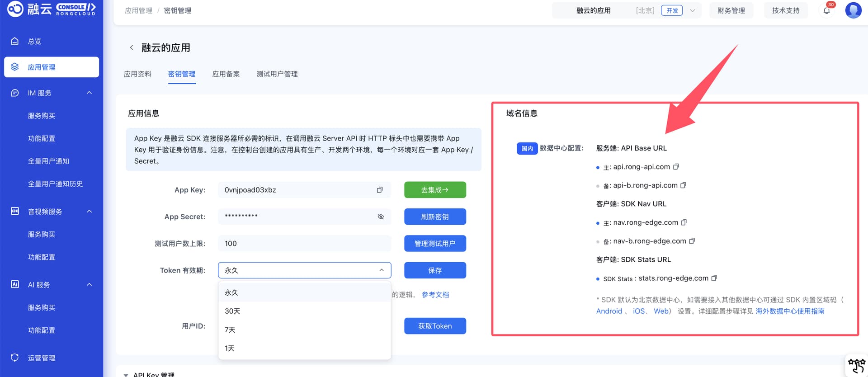Switch to the 测试用户管理 tab

pyautogui.click(x=277, y=74)
